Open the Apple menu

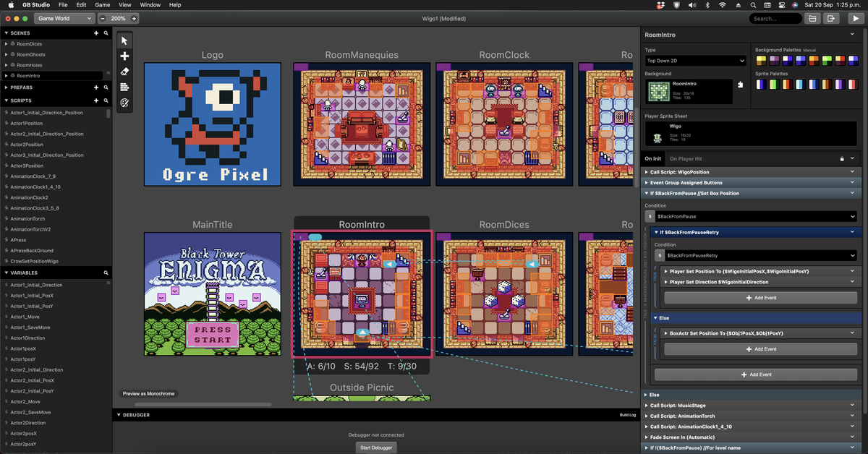(11, 5)
